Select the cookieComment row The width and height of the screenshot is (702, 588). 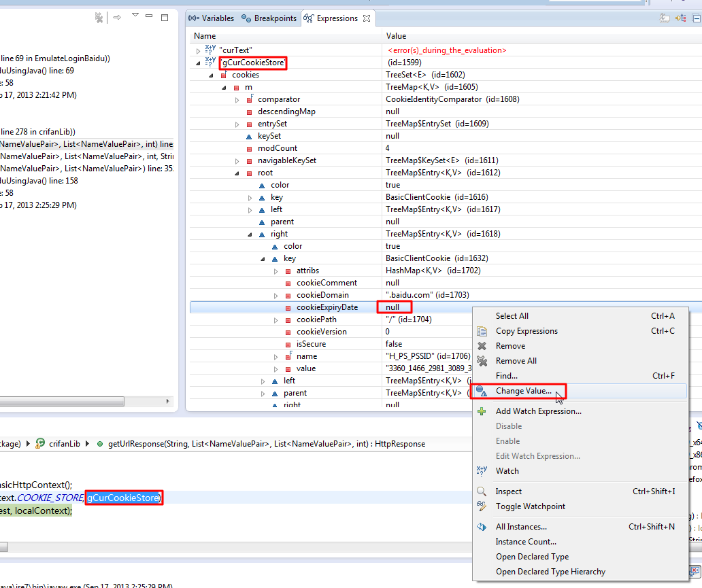[x=327, y=283]
